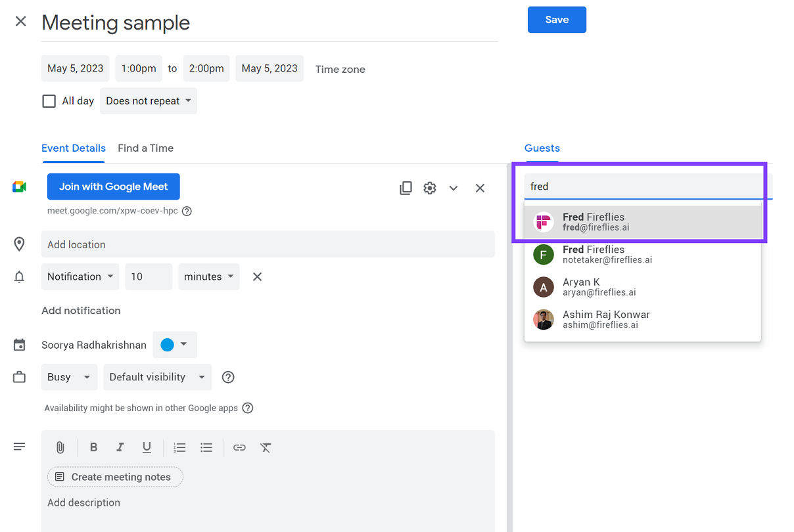
Task: Open the Guests tab
Action: point(542,148)
